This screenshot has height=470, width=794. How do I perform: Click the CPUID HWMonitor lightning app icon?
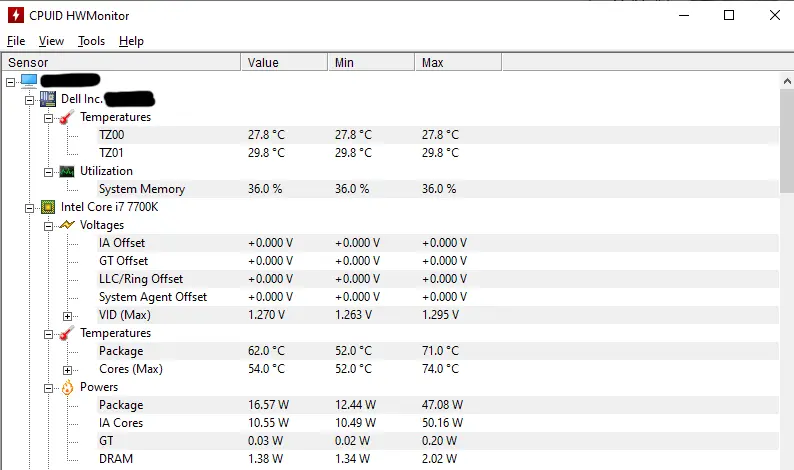tap(16, 15)
